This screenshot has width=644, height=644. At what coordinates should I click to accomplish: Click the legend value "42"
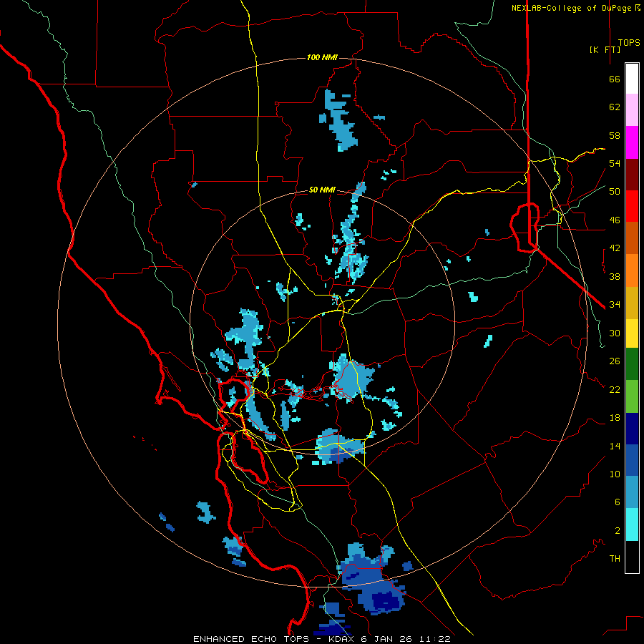[615, 248]
